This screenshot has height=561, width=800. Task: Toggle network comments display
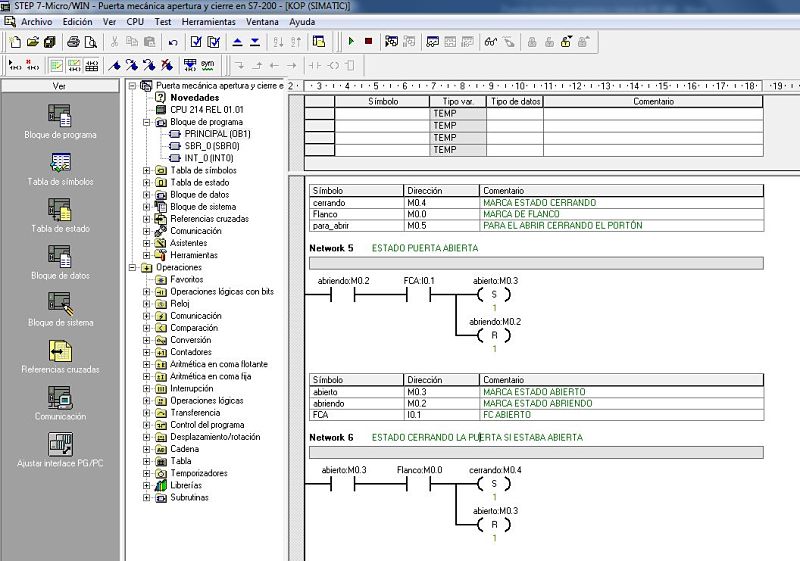74,65
